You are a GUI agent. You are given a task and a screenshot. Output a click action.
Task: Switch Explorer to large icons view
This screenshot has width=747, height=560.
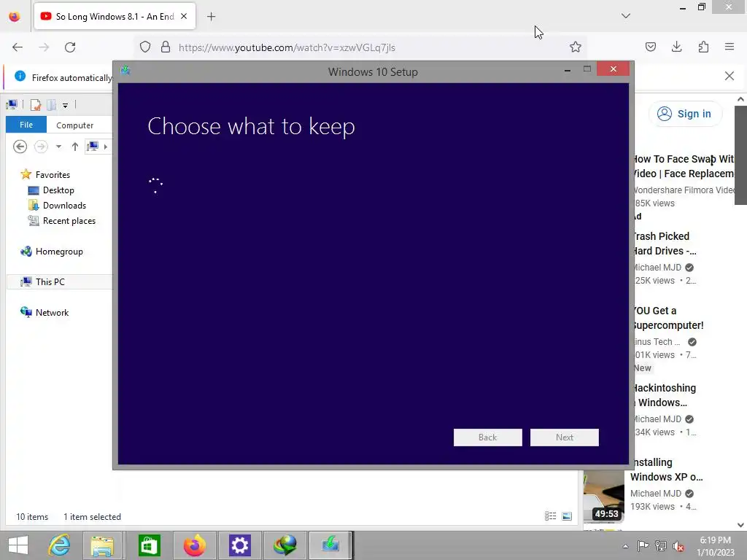(566, 516)
